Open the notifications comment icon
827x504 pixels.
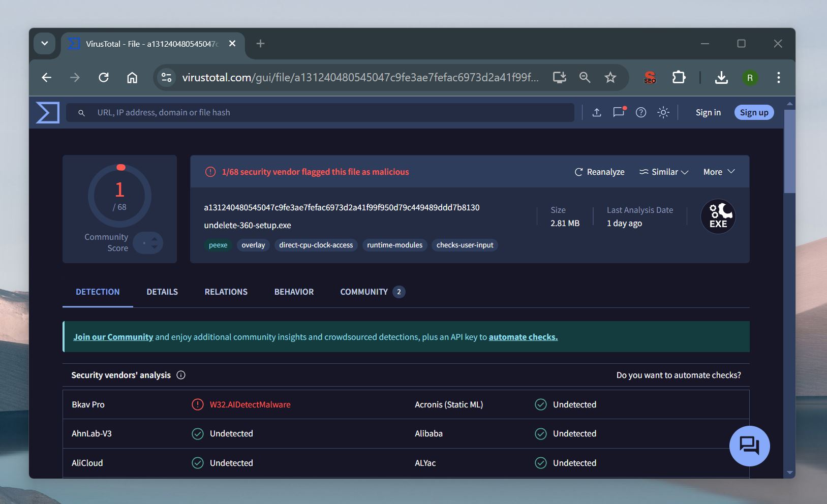(x=619, y=112)
